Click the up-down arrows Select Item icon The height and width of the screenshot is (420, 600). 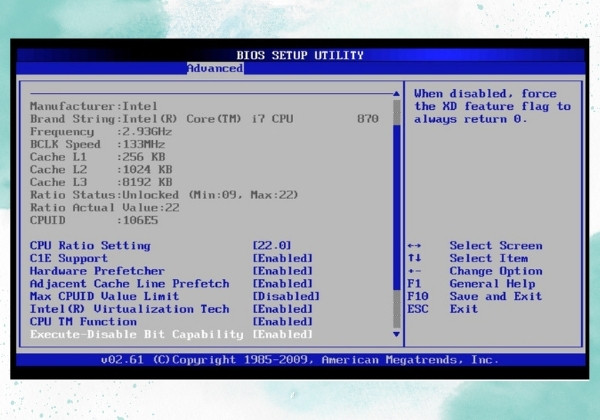click(x=414, y=258)
